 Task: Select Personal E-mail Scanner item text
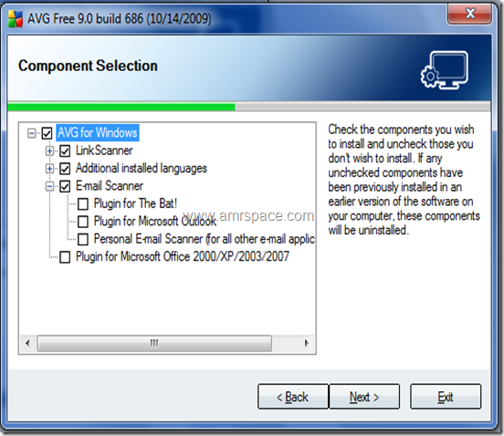point(205,239)
